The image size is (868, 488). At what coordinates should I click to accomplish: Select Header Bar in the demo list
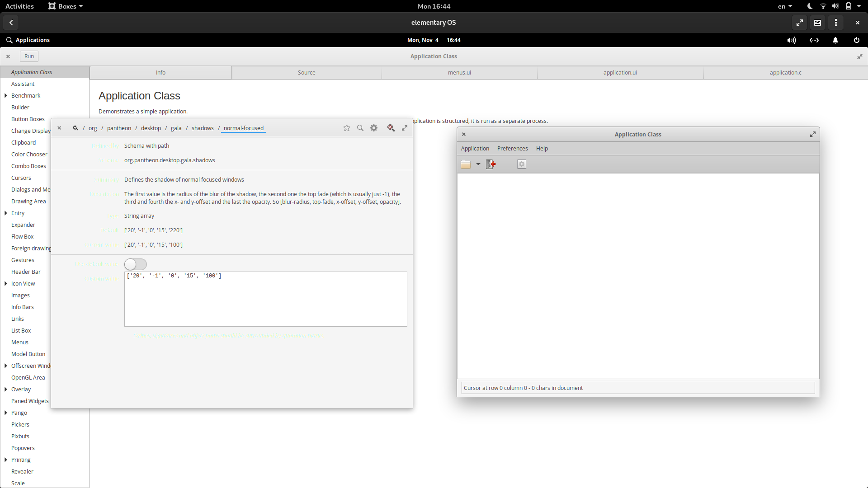pos(26,272)
